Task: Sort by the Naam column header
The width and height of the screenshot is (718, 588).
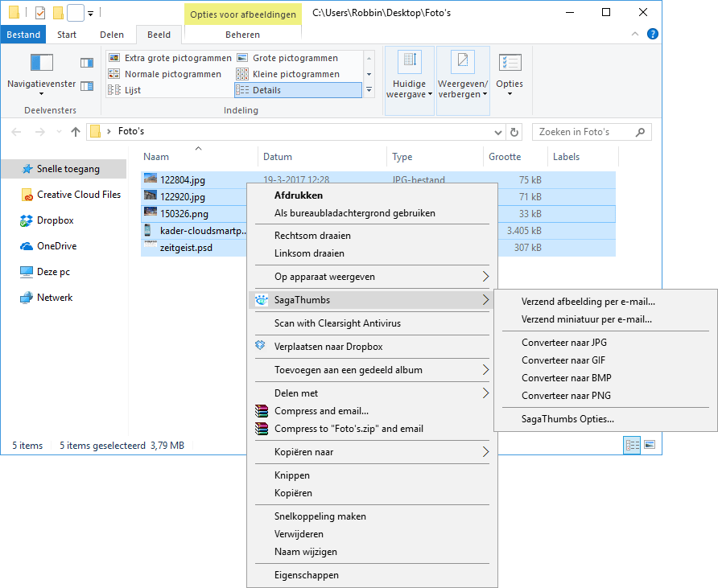Action: pos(156,157)
